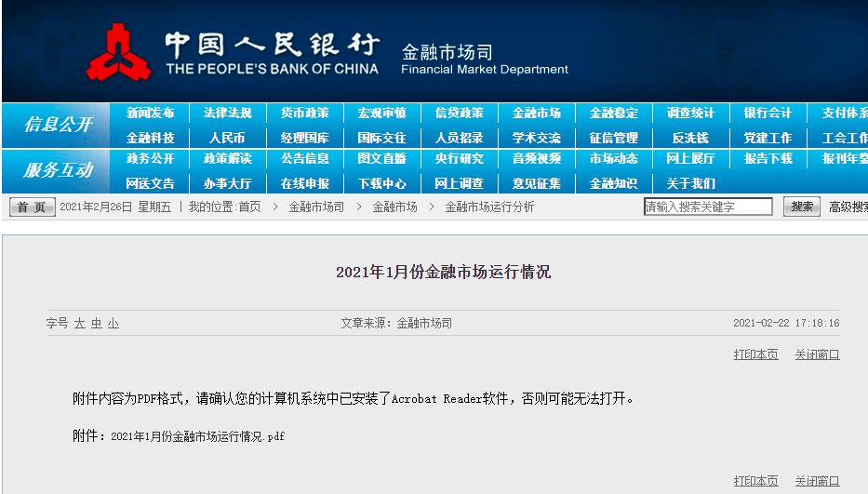Open 金融市场 in top navigation bar
The width and height of the screenshot is (868, 494).
pos(537,113)
